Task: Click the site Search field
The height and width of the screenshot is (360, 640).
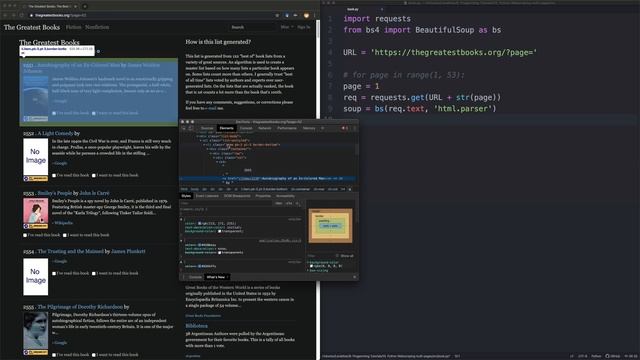Action: 252,27
